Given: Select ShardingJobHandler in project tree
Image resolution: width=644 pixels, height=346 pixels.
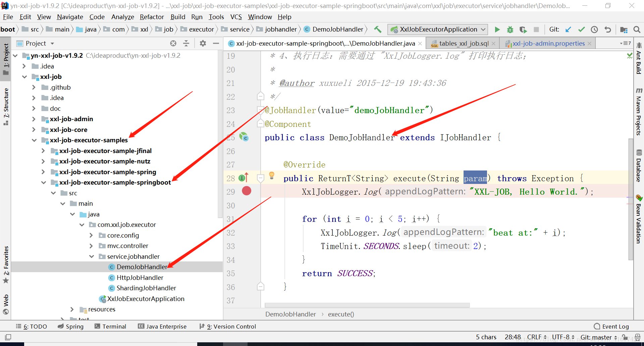Looking at the screenshot, I should (146, 288).
